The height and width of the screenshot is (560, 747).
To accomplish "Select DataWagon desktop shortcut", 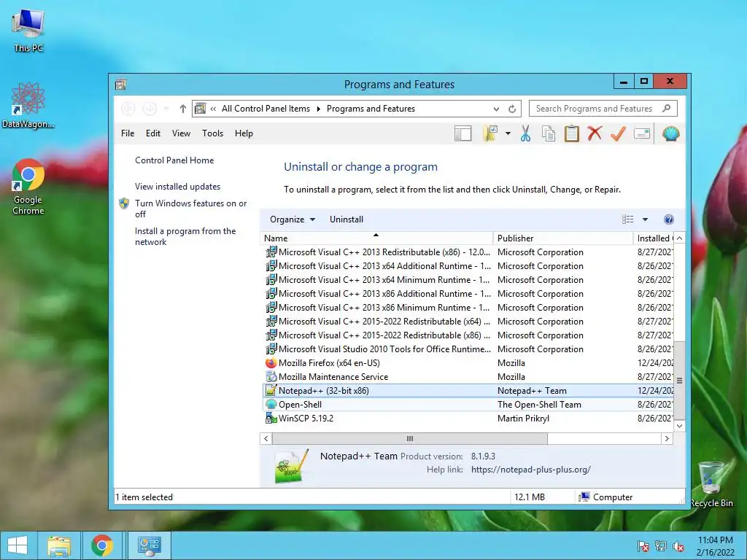I will coord(28,106).
